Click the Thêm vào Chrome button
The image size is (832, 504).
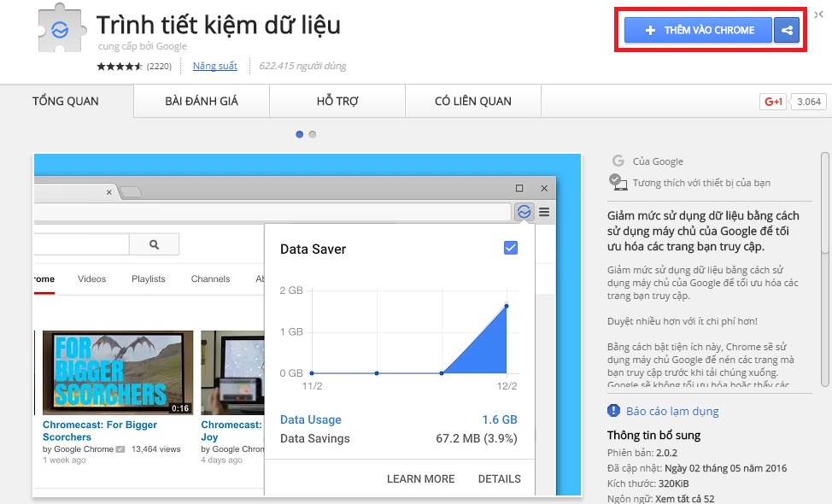click(x=698, y=30)
